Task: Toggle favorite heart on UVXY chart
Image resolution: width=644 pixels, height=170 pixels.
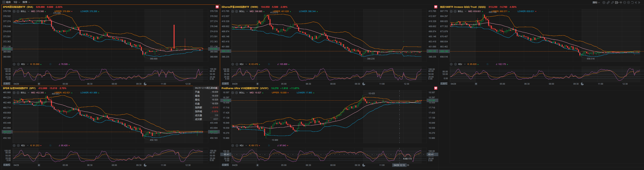Action: (x=436, y=88)
